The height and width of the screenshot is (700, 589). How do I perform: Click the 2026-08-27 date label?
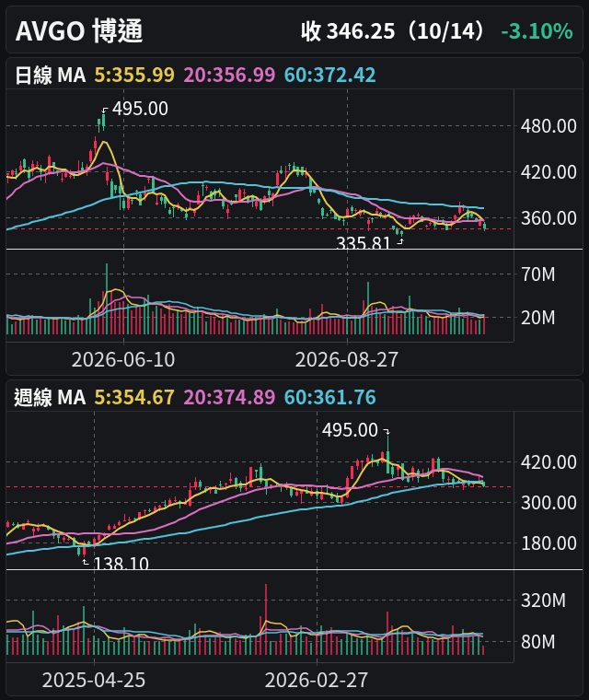coord(347,359)
